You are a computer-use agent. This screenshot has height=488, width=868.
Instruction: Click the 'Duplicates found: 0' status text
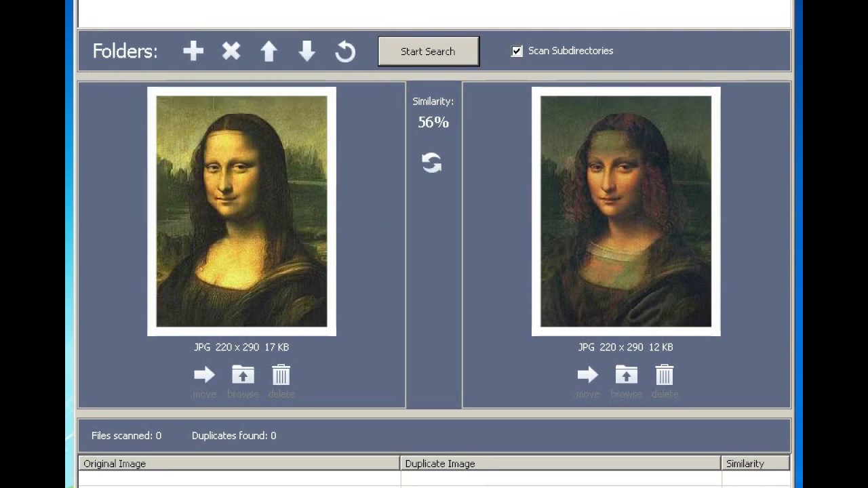pos(234,436)
